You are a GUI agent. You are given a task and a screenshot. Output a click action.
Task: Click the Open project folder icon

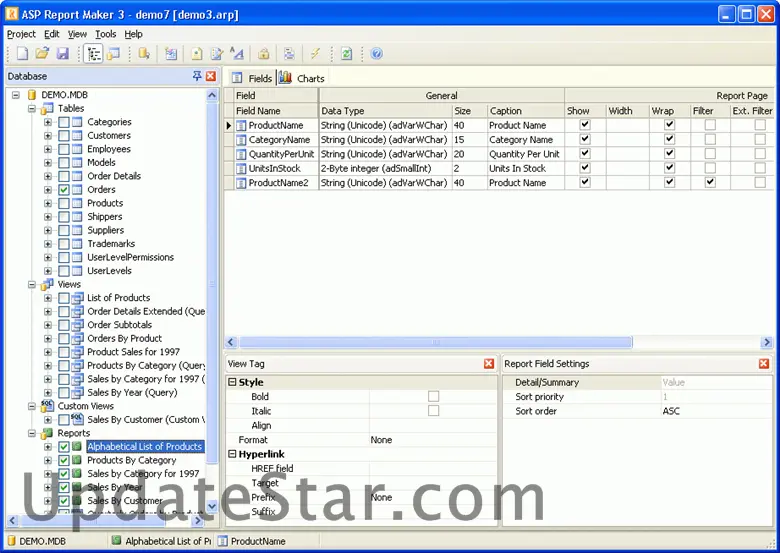42,53
